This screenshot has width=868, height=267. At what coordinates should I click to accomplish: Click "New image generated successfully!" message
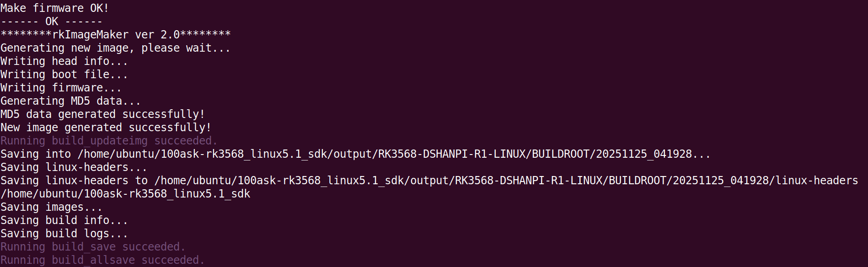106,128
